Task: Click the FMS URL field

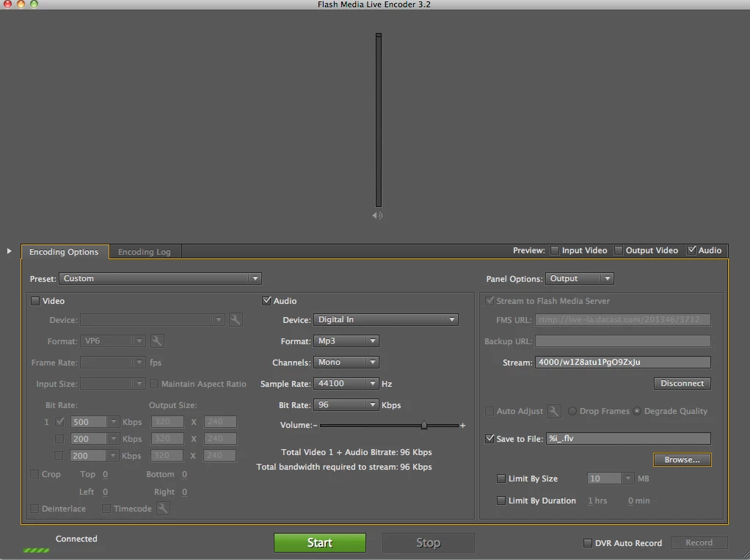Action: [623, 319]
